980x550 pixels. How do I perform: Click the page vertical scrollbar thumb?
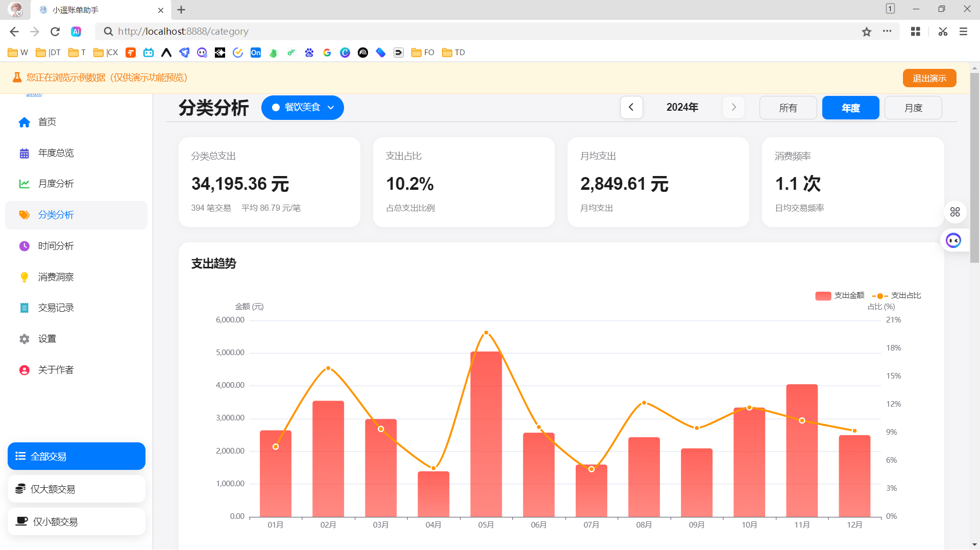point(974,168)
